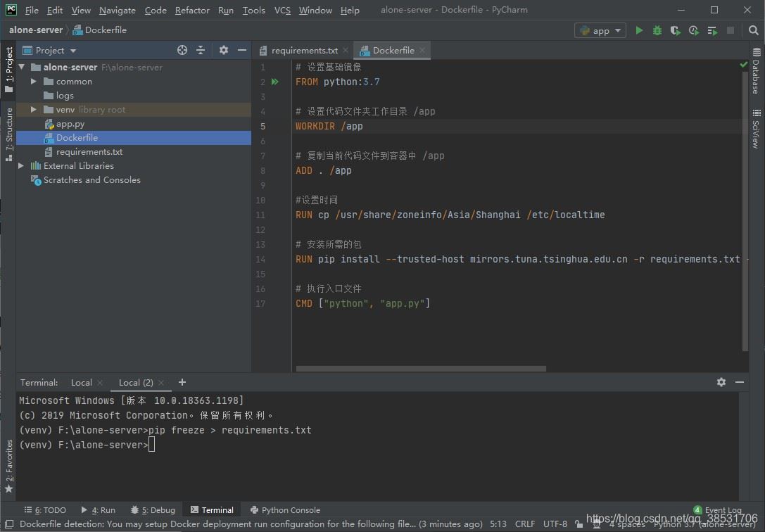The height and width of the screenshot is (532, 765).
Task: Open the Refactor menu
Action: [192, 10]
